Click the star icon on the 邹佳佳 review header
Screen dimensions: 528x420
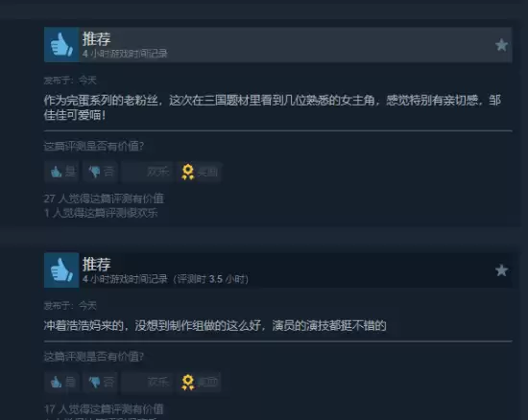[x=501, y=45]
